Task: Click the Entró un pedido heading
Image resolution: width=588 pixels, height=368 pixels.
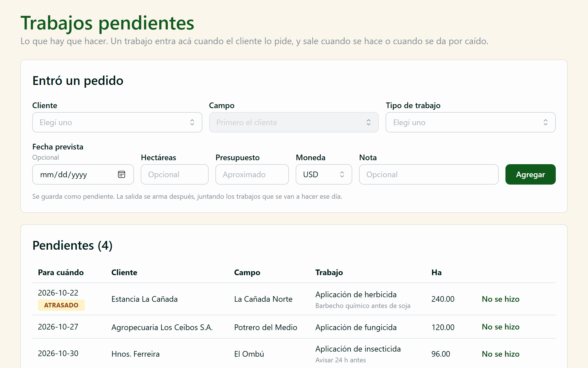Action: tap(78, 81)
